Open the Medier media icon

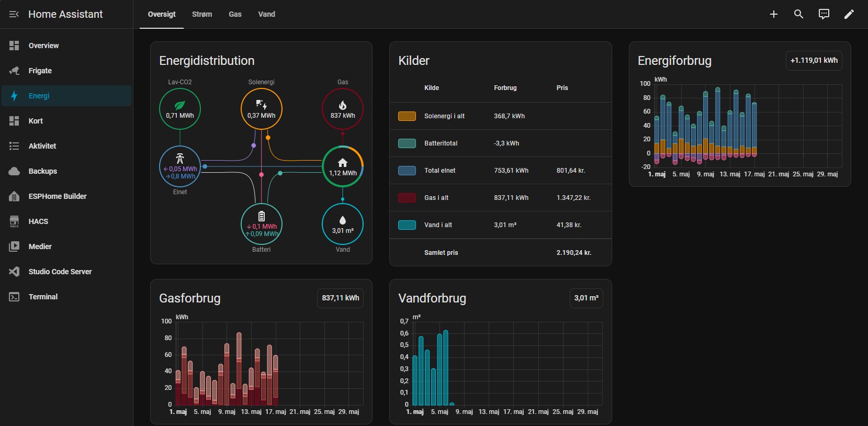tap(14, 246)
